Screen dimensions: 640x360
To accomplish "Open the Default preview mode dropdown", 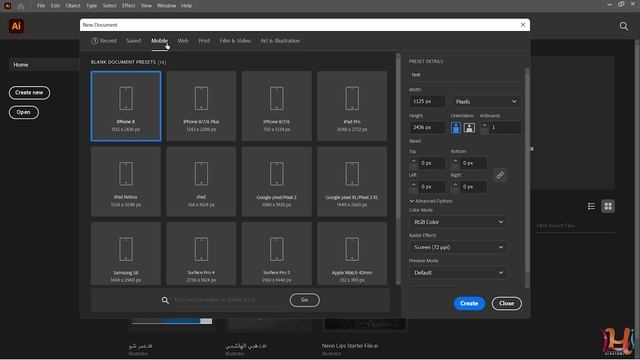I will point(458,273).
